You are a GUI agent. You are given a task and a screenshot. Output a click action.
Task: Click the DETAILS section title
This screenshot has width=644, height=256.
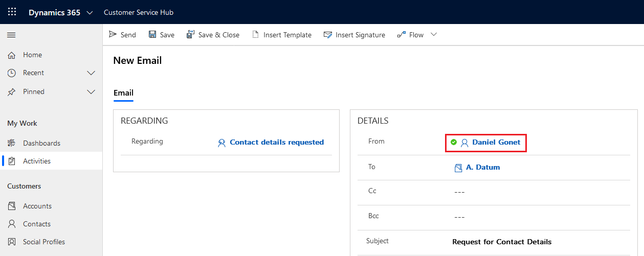[x=373, y=121]
